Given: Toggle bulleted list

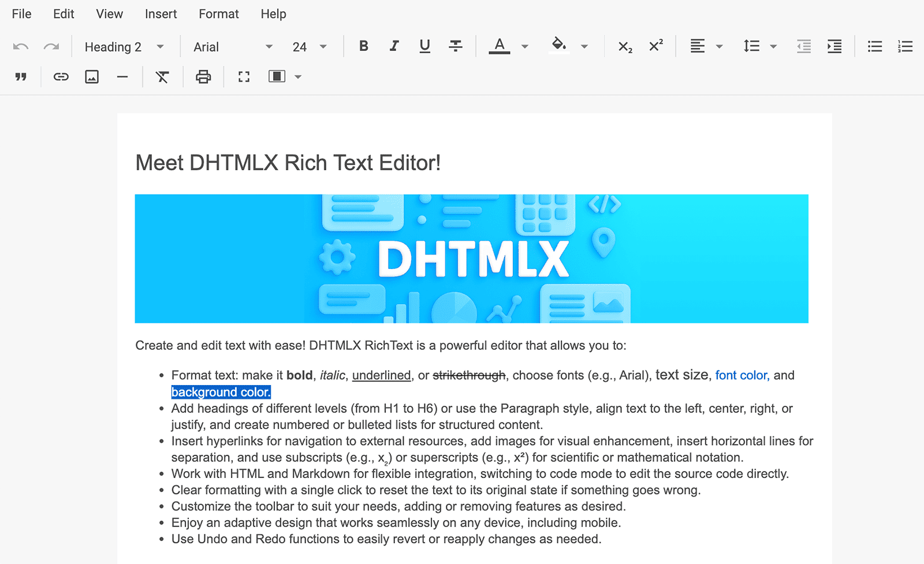Looking at the screenshot, I should point(875,46).
